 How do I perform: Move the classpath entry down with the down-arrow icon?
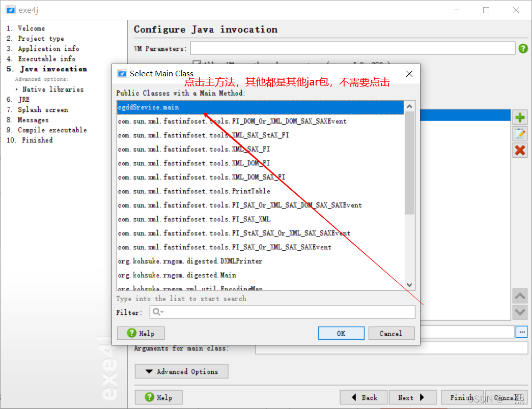tap(520, 312)
